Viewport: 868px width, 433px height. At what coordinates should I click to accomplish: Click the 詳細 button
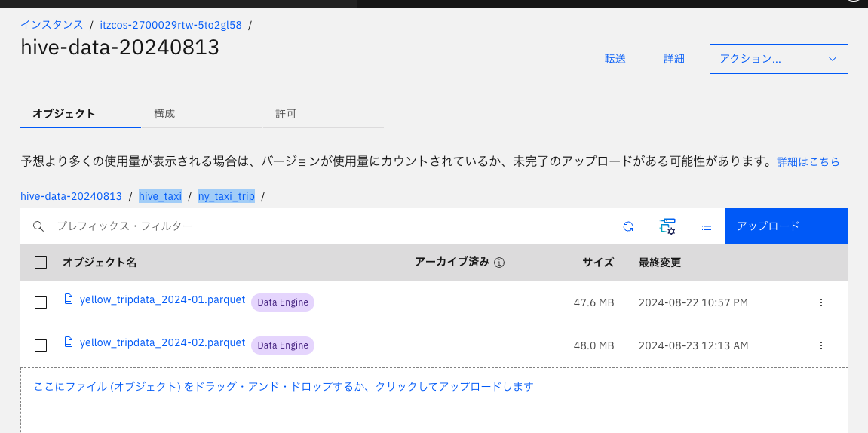[x=674, y=59]
